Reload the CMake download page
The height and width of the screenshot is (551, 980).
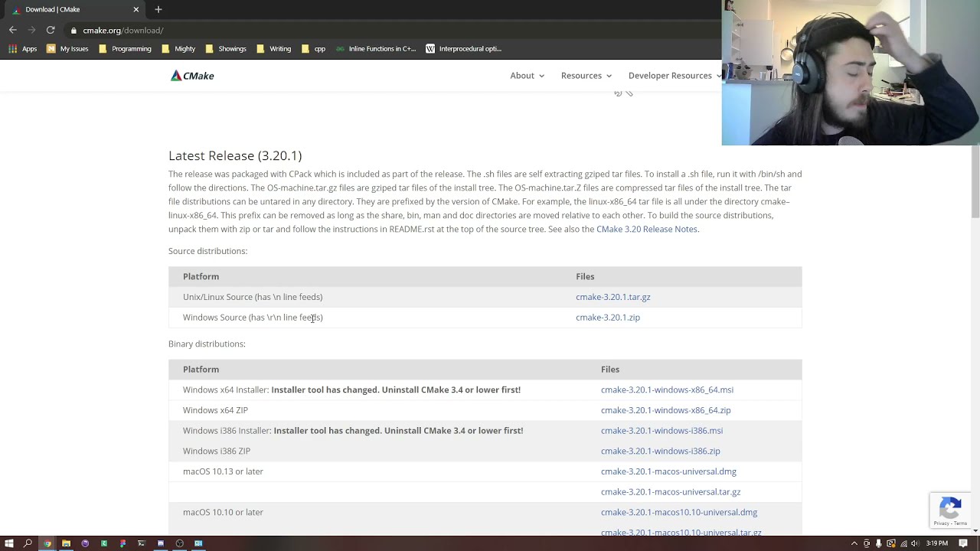pos(51,30)
